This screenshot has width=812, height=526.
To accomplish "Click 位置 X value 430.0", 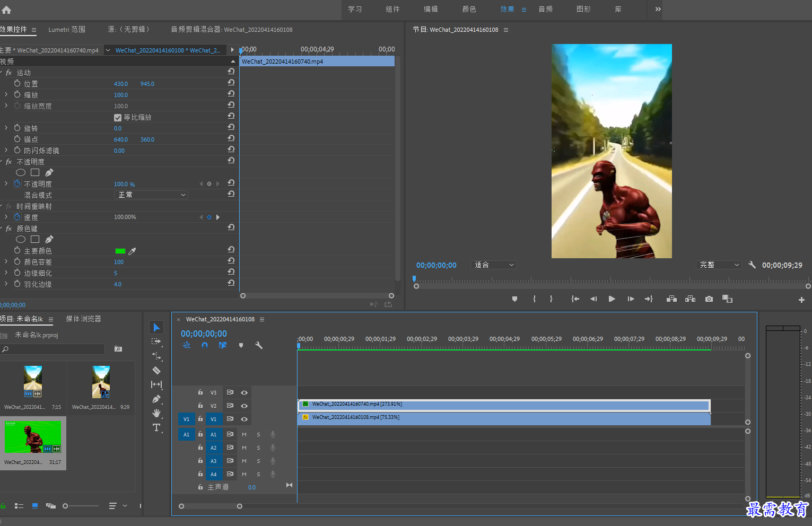I will coord(121,84).
